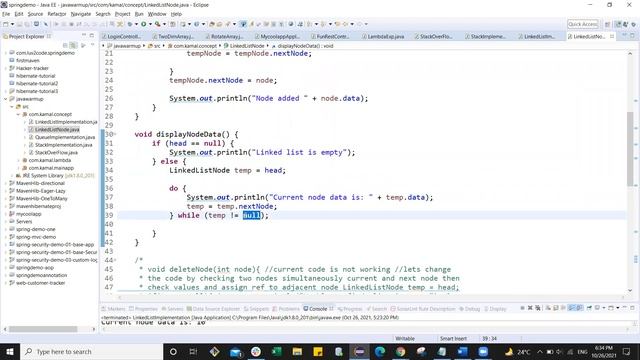Viewport: 640px width, 360px height.
Task: Open Chrome from the taskbar
Action: 400,351
